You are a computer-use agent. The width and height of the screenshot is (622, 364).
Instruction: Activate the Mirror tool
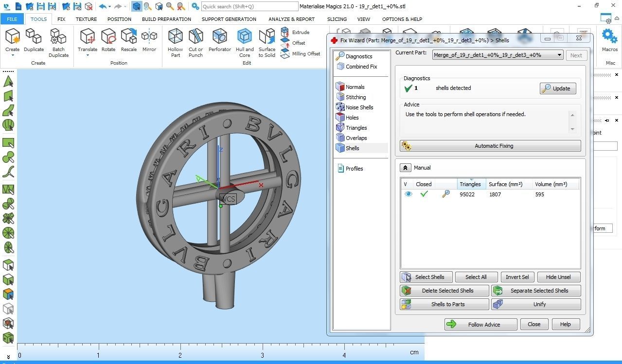coord(149,40)
